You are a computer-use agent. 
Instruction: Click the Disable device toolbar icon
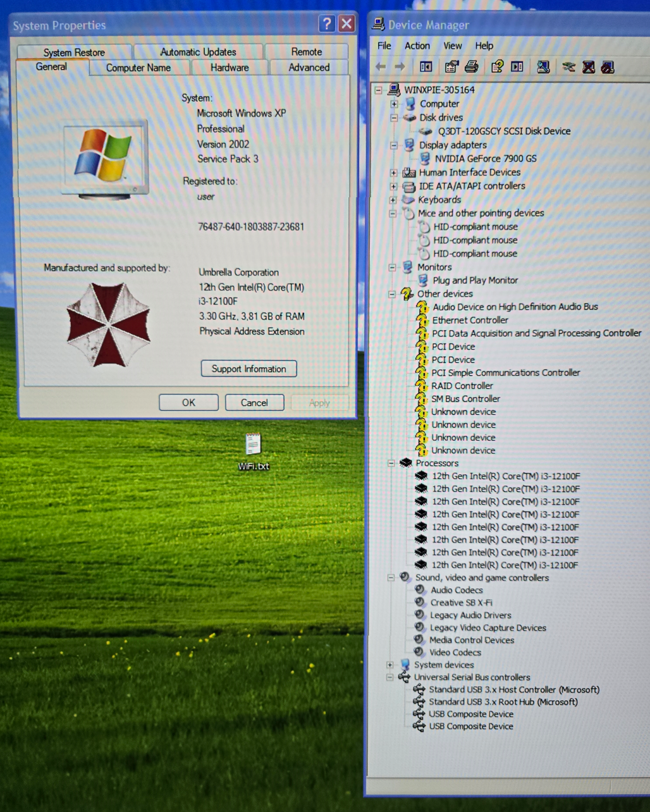(608, 67)
